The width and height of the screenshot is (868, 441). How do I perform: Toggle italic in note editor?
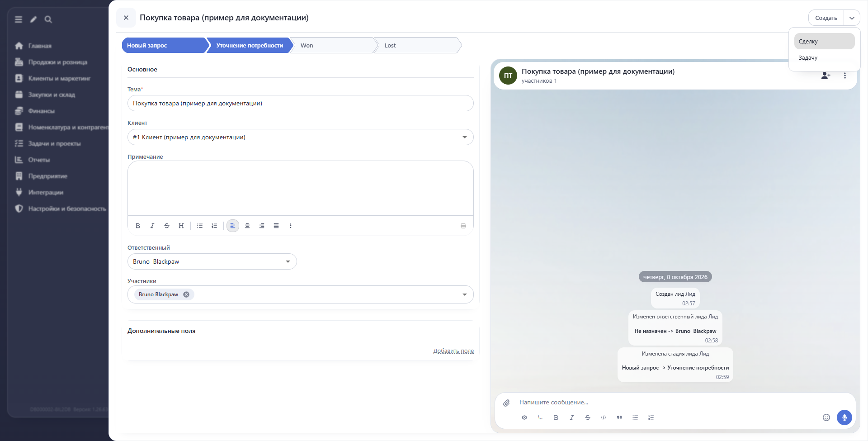pos(152,226)
